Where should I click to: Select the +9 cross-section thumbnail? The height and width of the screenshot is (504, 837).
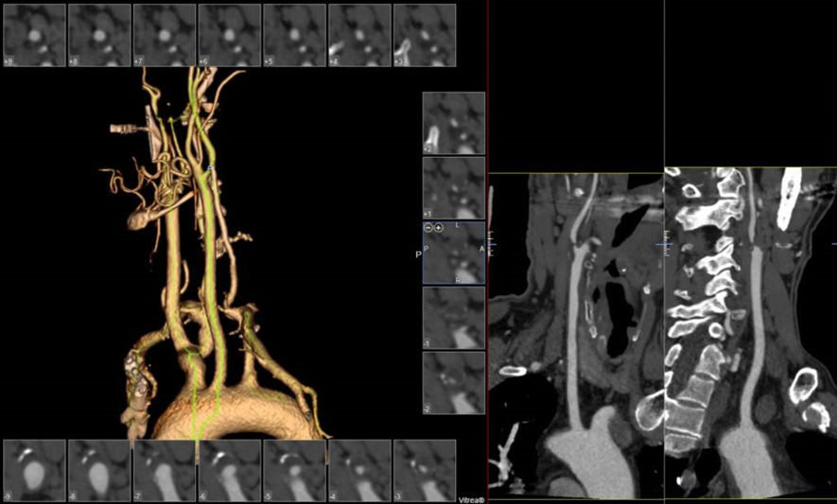[x=34, y=35]
